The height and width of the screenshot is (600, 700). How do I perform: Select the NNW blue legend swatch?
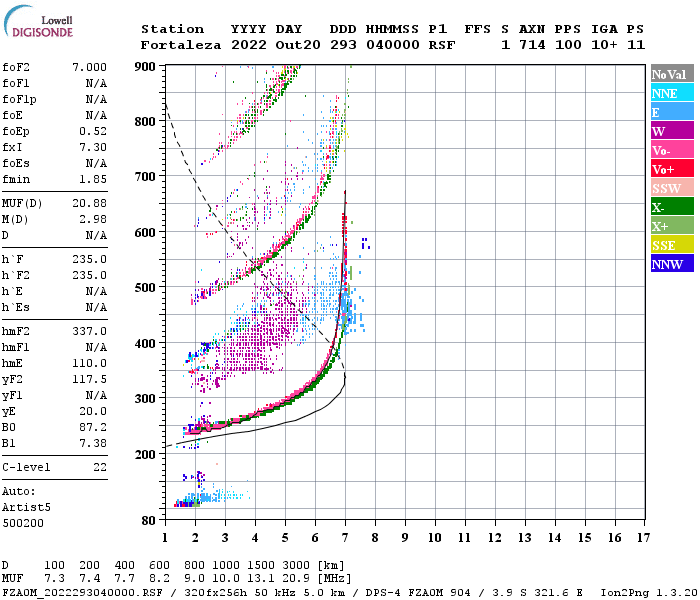point(672,264)
